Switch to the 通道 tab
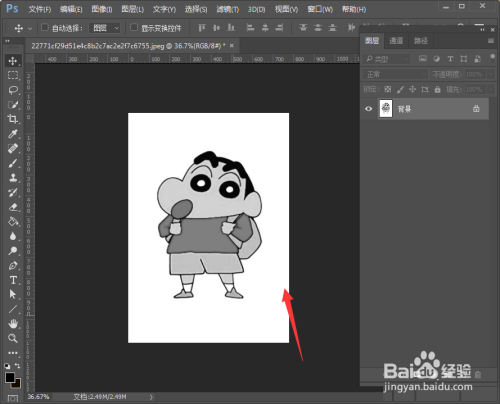The width and height of the screenshot is (500, 404). (x=396, y=41)
